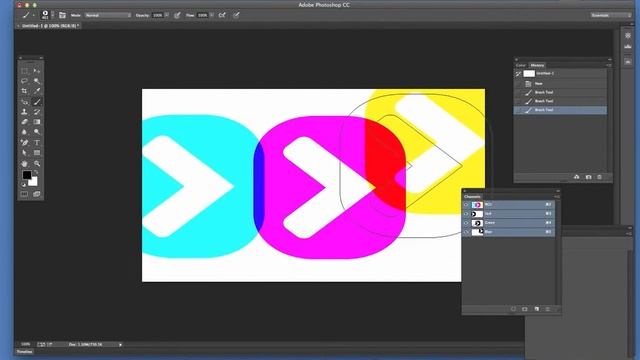Select the Quick Selection tool
Viewport: 640px width, 360px height.
pyautogui.click(x=37, y=81)
